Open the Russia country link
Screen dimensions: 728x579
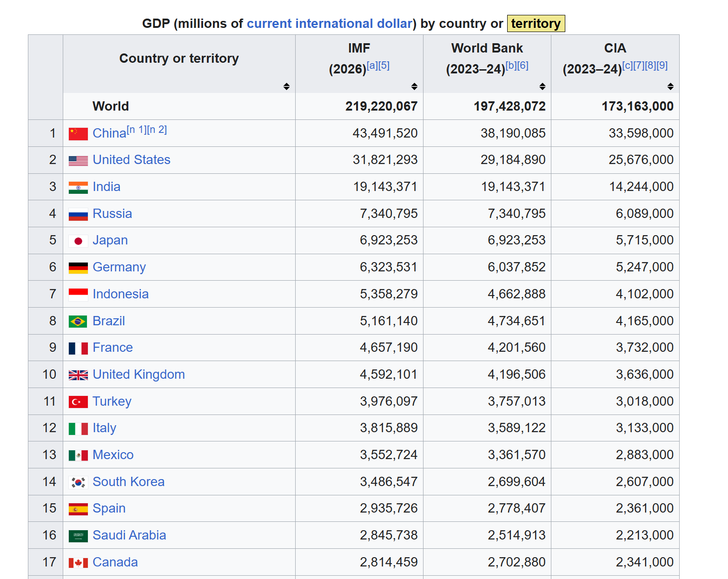click(x=112, y=214)
